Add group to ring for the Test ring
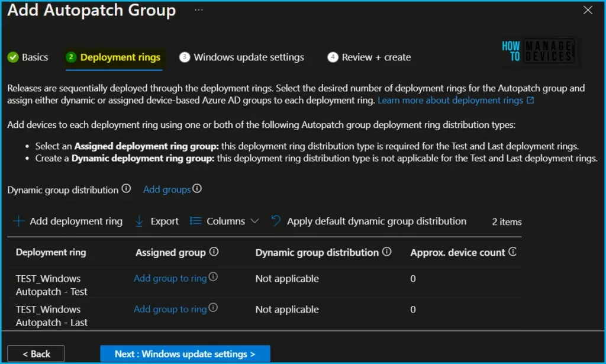This screenshot has width=606, height=364. coord(170,278)
